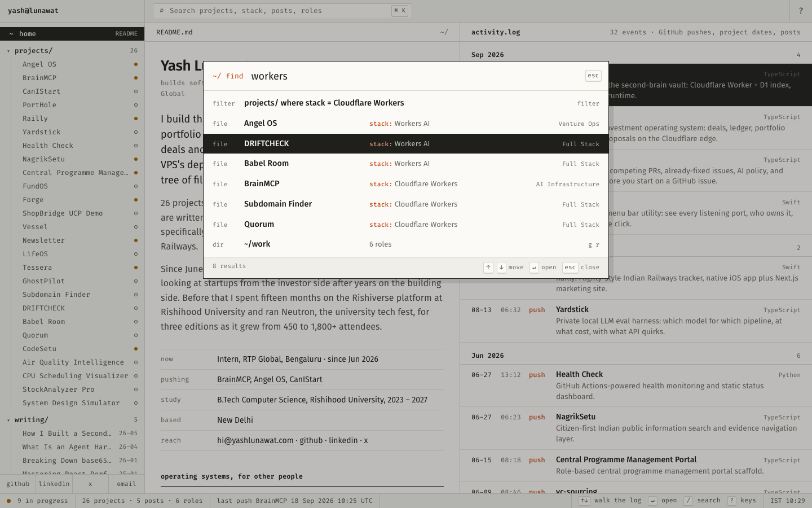
Task: Follow the BrainMCP link in the pushing row
Action: tap(233, 380)
